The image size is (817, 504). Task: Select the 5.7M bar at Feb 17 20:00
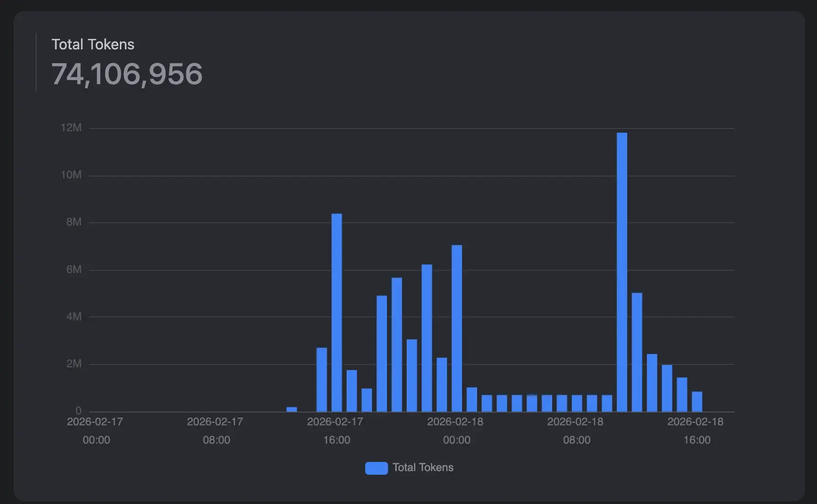point(397,344)
